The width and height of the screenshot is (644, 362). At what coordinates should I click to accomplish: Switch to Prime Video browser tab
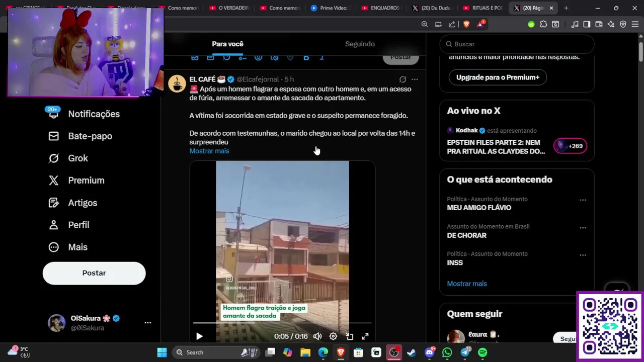(x=331, y=8)
